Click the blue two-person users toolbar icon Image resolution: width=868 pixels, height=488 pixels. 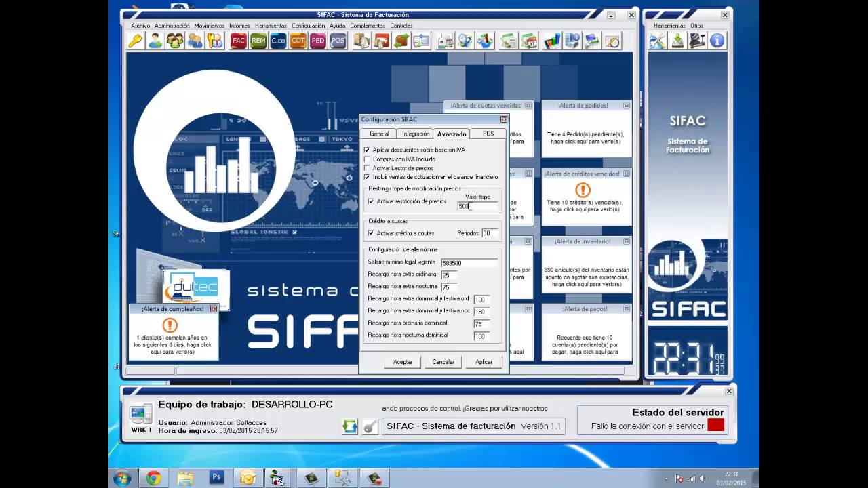coord(195,41)
